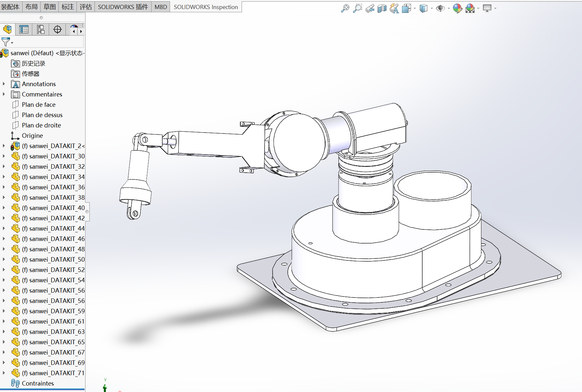
Task: Click the Previous View icon
Action: (x=370, y=8)
